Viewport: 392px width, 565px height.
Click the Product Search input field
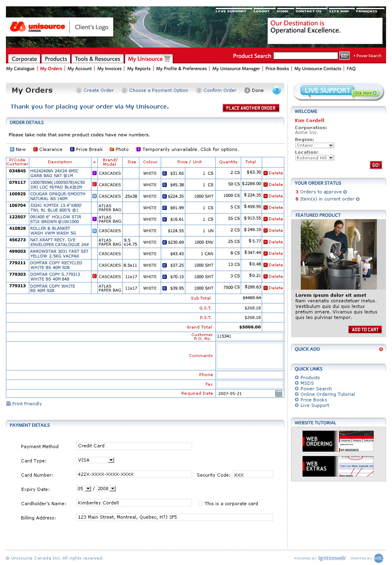tap(305, 56)
